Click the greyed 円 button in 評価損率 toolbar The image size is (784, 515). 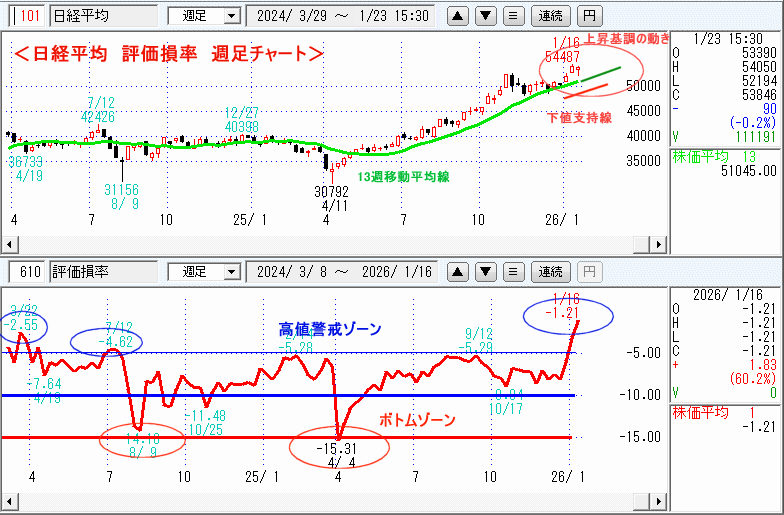pos(590,272)
